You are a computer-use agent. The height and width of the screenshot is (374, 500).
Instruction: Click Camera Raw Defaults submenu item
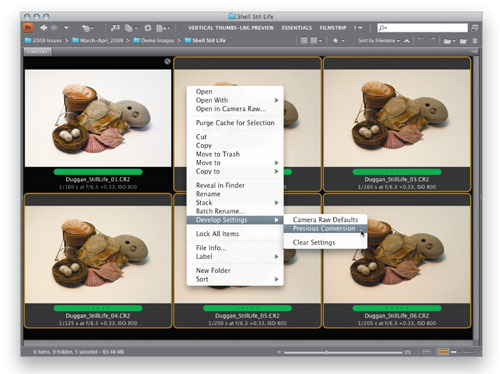325,220
